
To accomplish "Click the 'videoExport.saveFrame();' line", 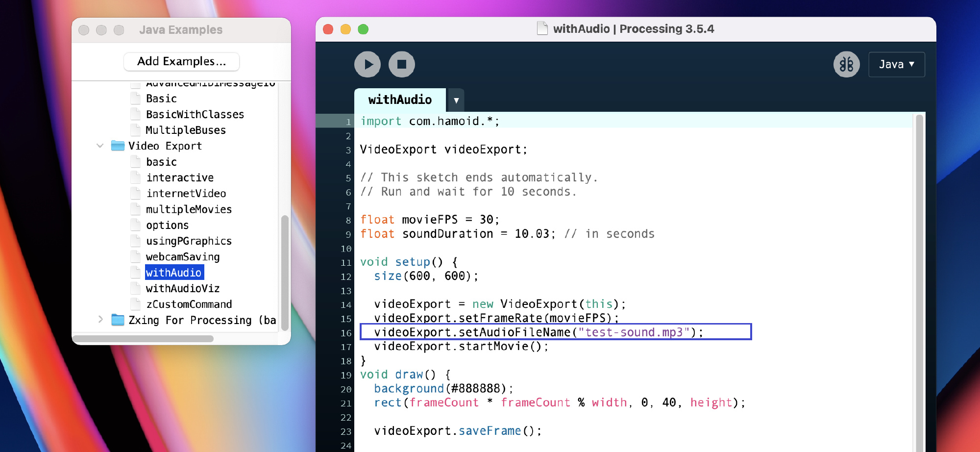I will pos(458,431).
